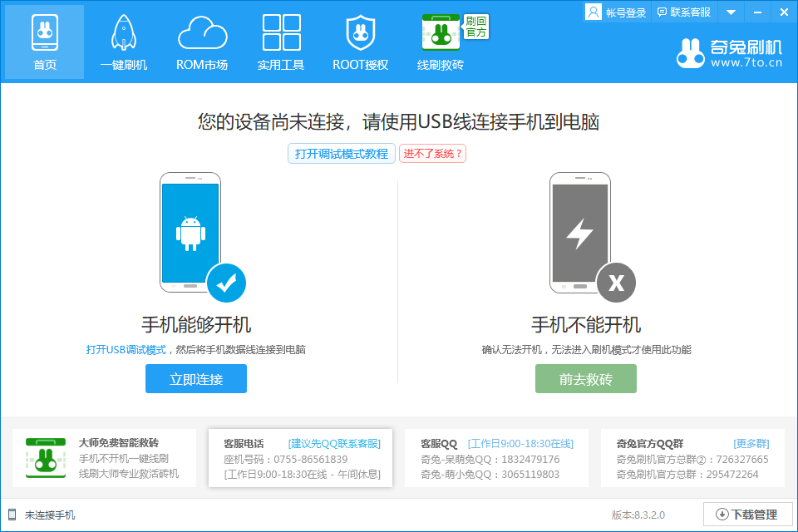Viewport: 798px width, 532px height.
Task: Open the ROOT授权 shield icon
Action: click(x=360, y=32)
